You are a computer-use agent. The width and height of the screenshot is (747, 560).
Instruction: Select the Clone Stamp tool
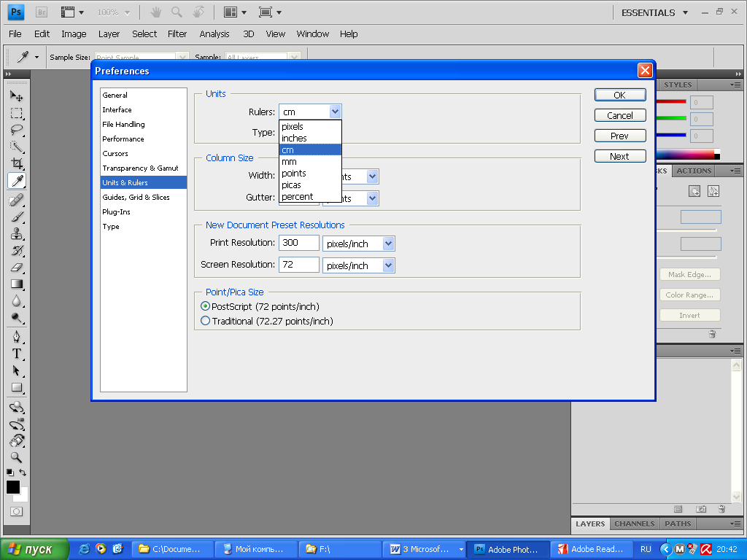(x=17, y=234)
